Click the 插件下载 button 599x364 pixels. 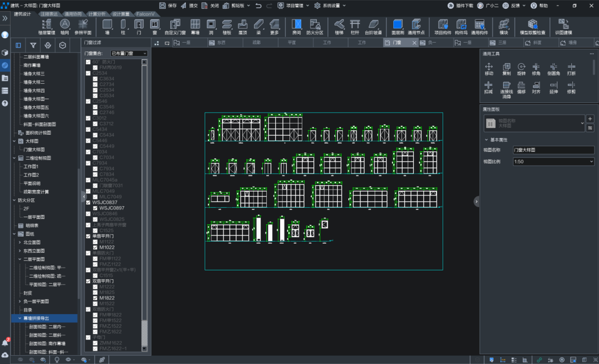460,6
